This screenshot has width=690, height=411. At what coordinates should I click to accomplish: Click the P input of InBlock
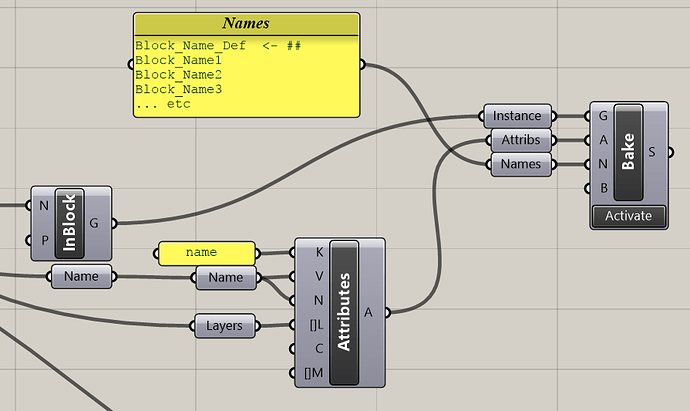44,240
